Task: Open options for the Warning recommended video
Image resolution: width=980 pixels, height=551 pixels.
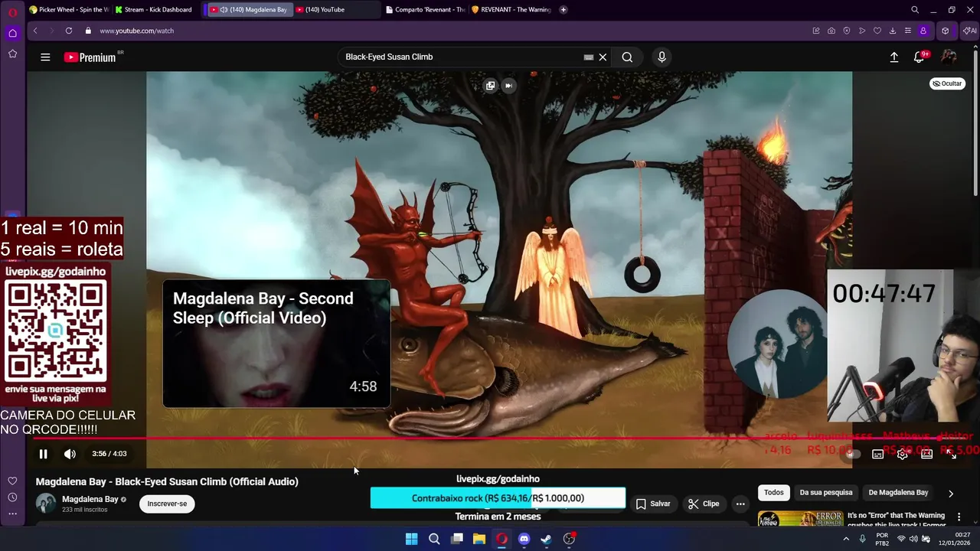Action: (959, 517)
